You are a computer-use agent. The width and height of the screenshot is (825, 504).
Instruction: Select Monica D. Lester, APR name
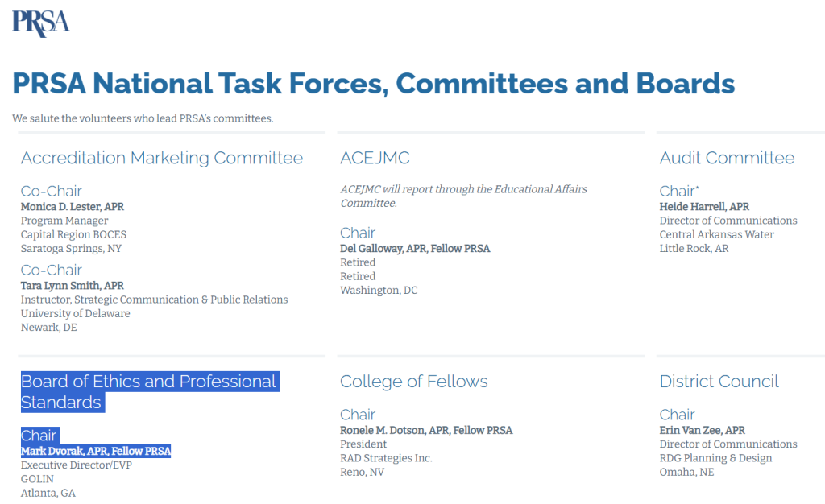click(73, 207)
